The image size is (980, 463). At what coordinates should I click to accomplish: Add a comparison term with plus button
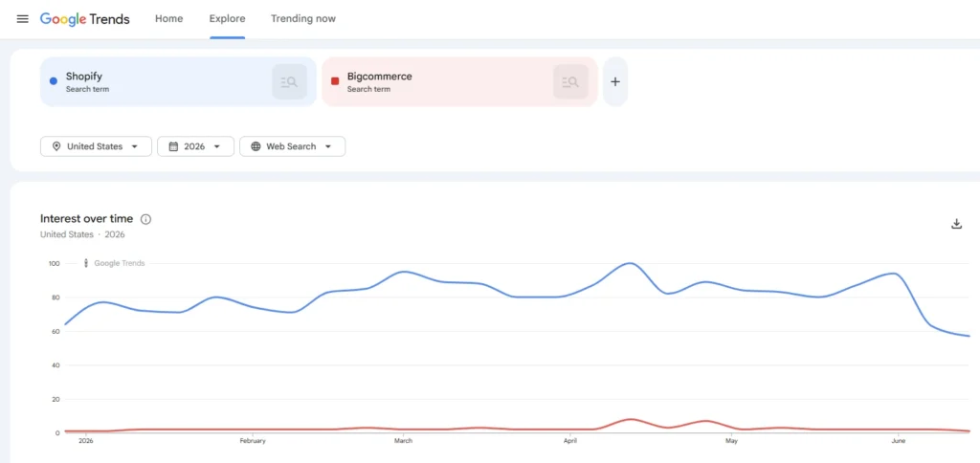click(x=615, y=82)
